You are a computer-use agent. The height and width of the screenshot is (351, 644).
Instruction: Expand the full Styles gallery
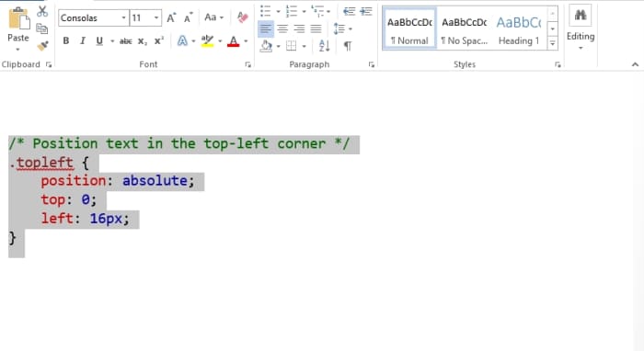pos(552,43)
